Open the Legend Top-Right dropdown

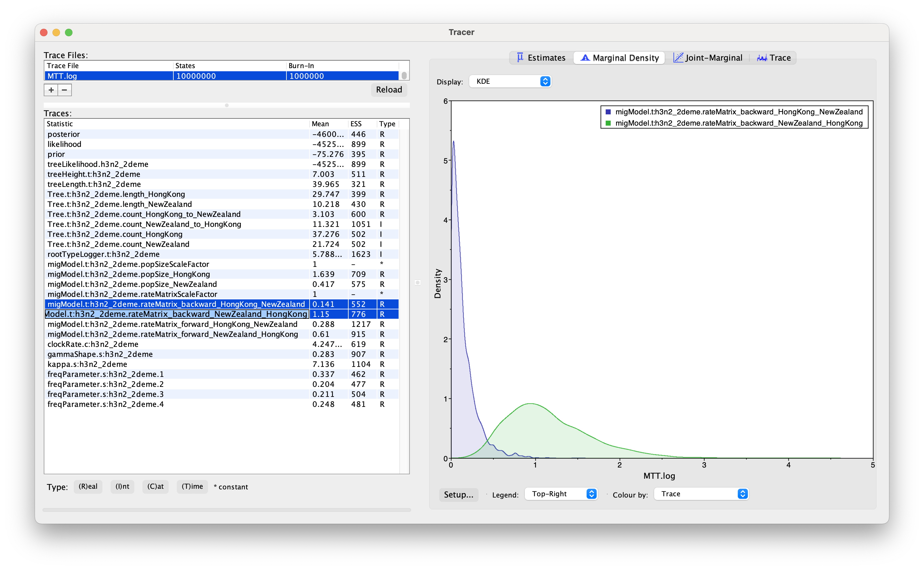pos(561,494)
